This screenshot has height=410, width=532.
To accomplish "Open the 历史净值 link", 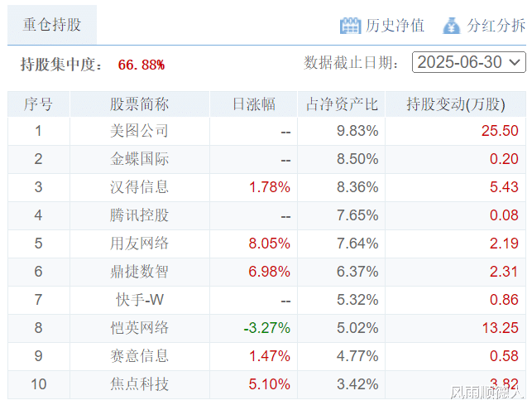I will [x=395, y=26].
